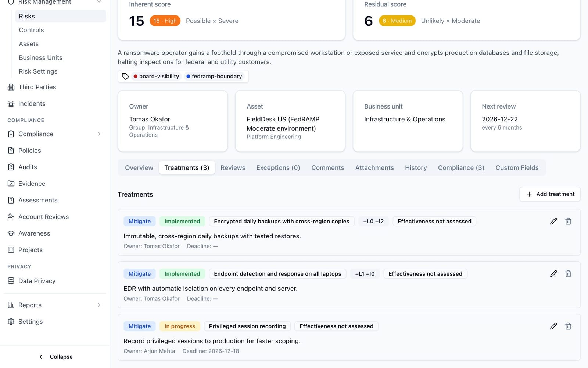Open the Compliance (3) tab
The image size is (588, 368).
[461, 167]
